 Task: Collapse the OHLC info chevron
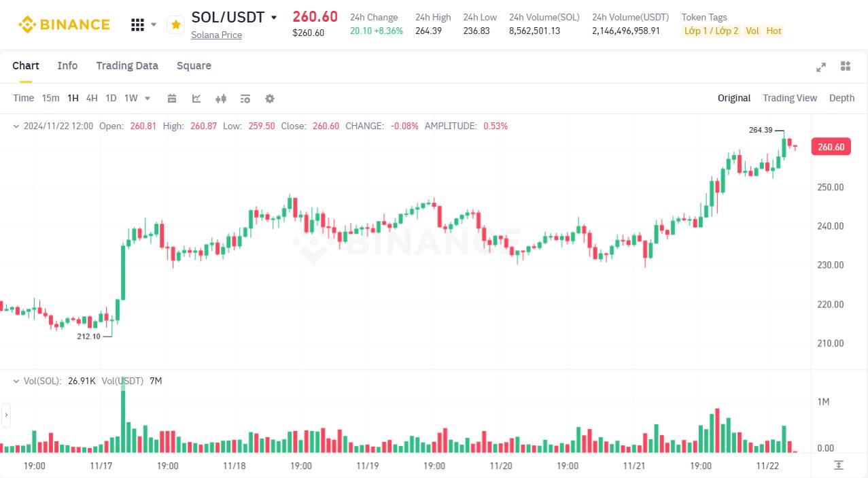coord(16,126)
